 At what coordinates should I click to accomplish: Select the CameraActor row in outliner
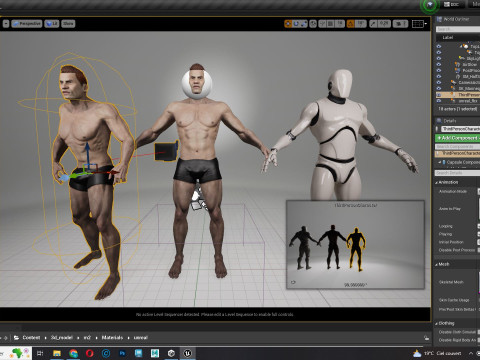(469, 82)
